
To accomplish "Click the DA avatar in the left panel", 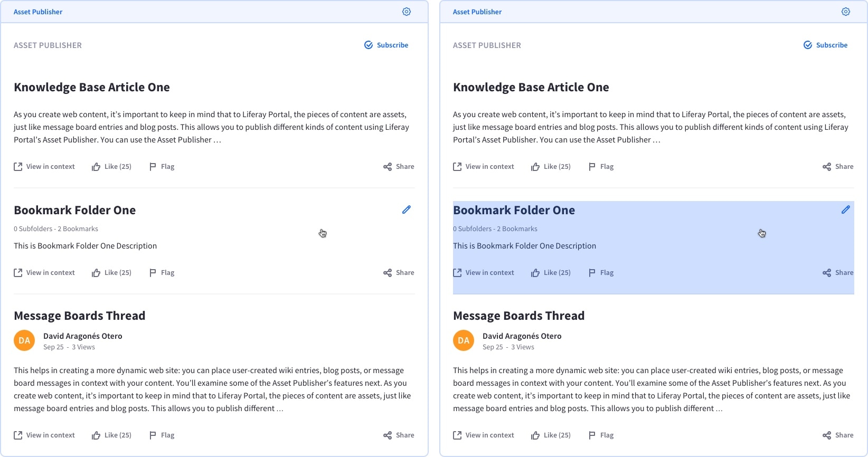I will point(24,341).
